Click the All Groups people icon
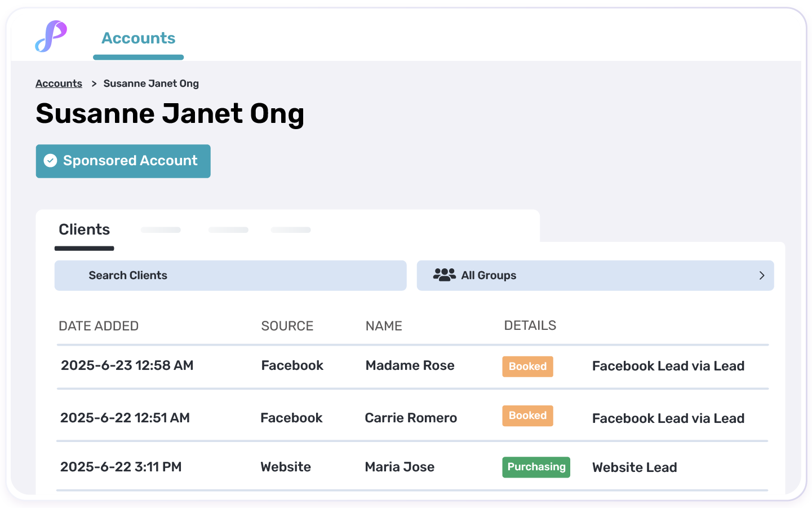The height and width of the screenshot is (508, 812). click(x=444, y=275)
